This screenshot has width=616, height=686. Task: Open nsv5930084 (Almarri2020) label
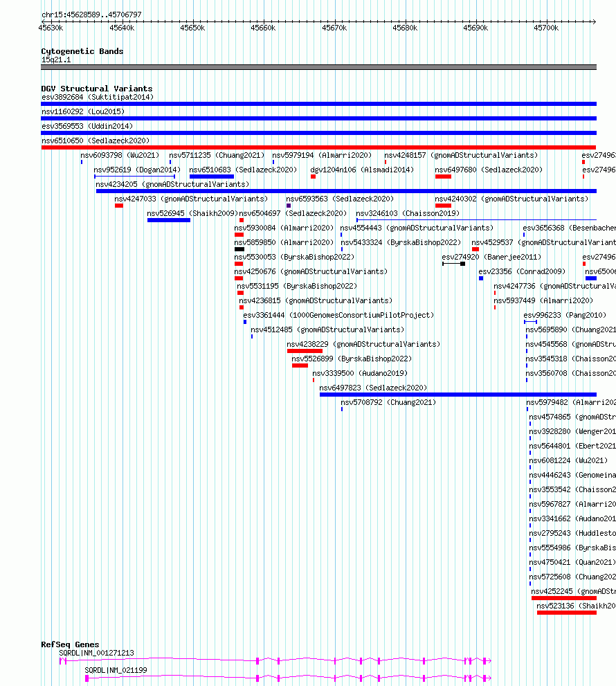(284, 228)
